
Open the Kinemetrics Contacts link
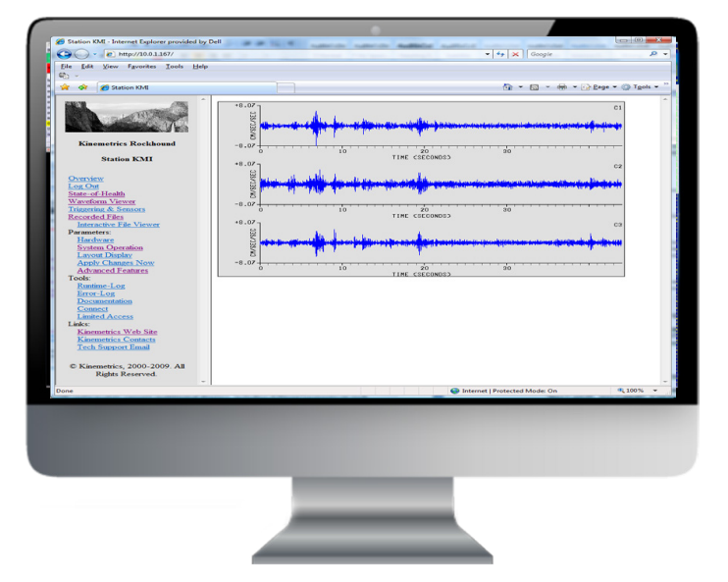(117, 339)
